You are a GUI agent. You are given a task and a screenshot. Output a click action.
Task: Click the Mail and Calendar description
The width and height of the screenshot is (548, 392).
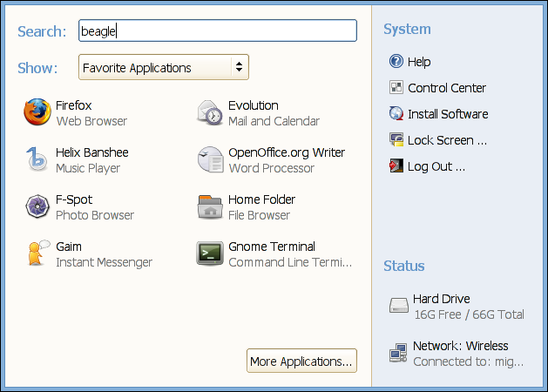point(274,121)
